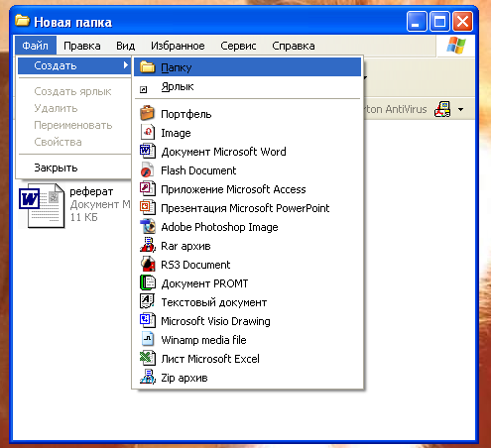Image resolution: width=491 pixels, height=448 pixels.
Task: Select Zip архив text
Action: tap(184, 378)
